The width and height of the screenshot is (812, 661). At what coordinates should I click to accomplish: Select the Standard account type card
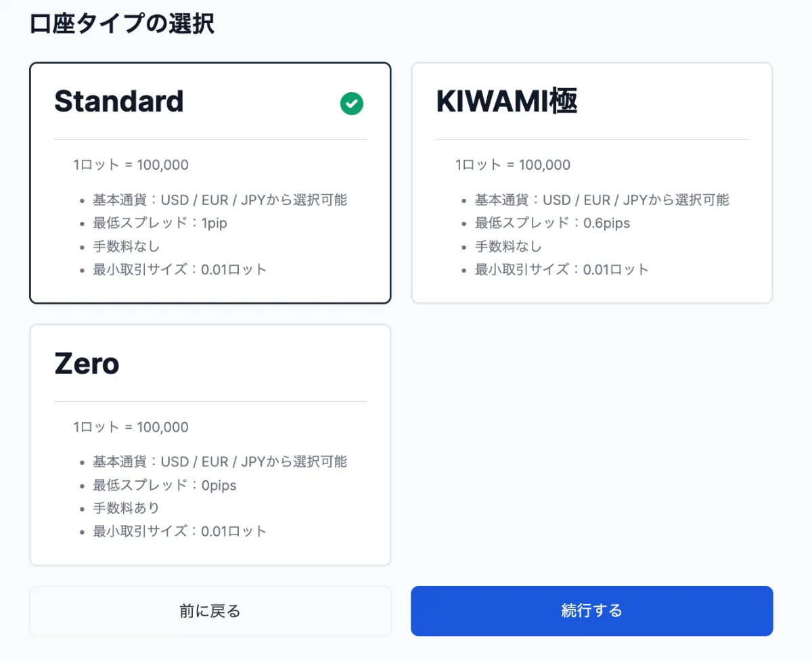coord(210,183)
